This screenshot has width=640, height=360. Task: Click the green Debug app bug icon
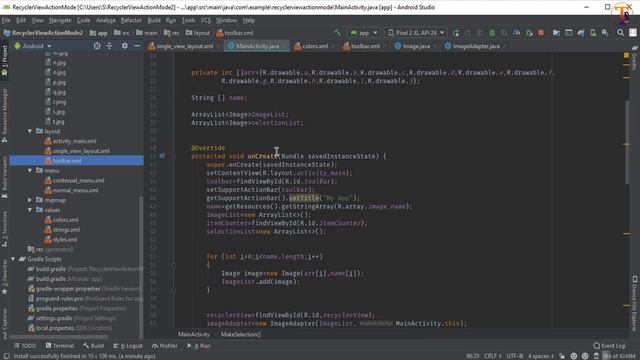492,33
